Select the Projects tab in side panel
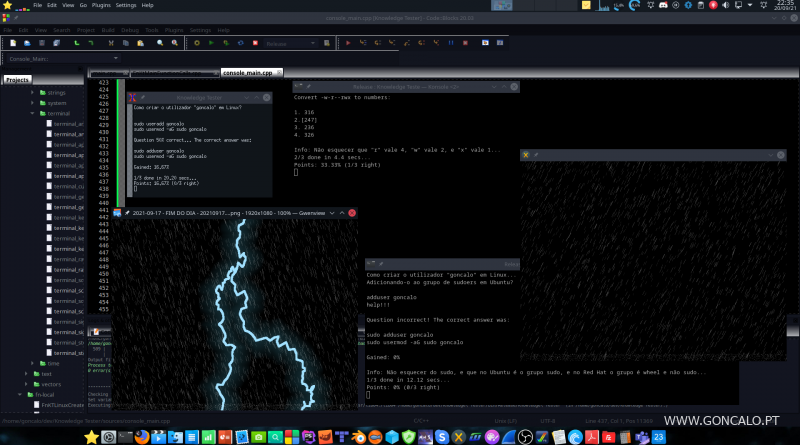Screen dimensions: 800x445 click(x=17, y=80)
